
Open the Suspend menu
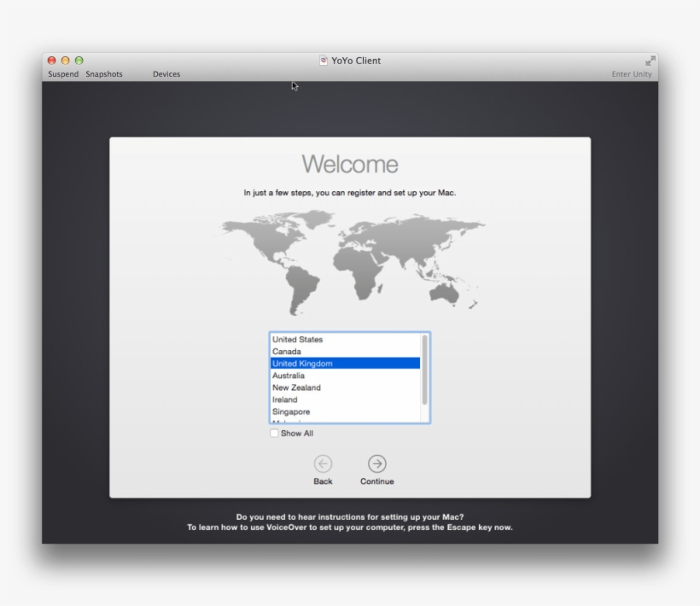pyautogui.click(x=63, y=74)
